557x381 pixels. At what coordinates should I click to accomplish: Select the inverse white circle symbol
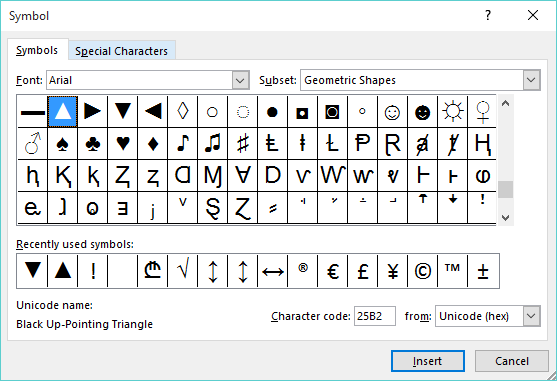point(332,112)
